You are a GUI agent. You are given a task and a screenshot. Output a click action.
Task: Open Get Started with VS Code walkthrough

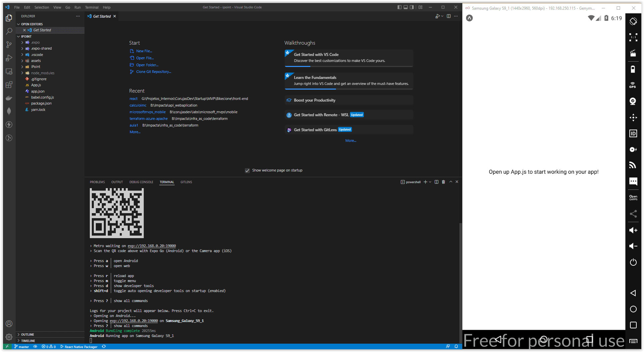coord(349,58)
